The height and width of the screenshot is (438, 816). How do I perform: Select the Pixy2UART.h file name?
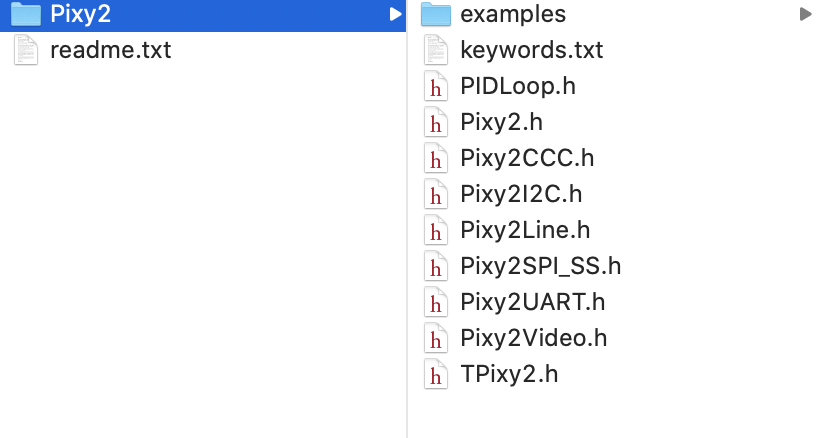(x=533, y=302)
